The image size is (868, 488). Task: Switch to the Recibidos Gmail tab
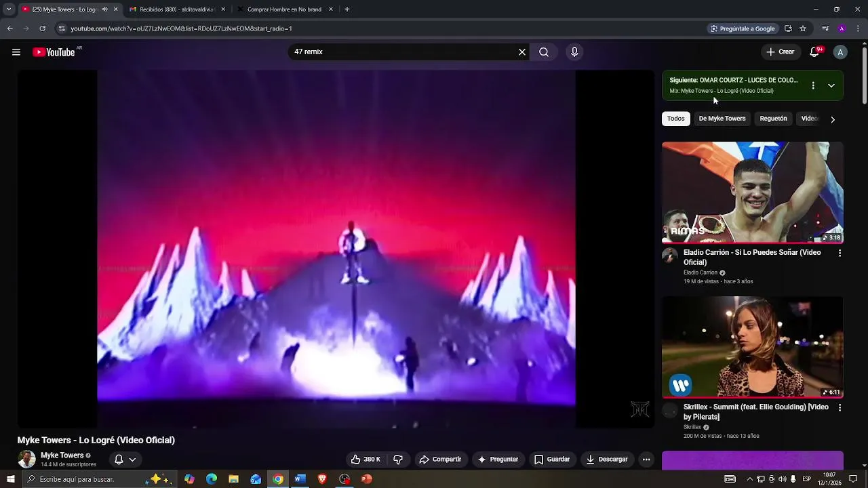tap(176, 9)
